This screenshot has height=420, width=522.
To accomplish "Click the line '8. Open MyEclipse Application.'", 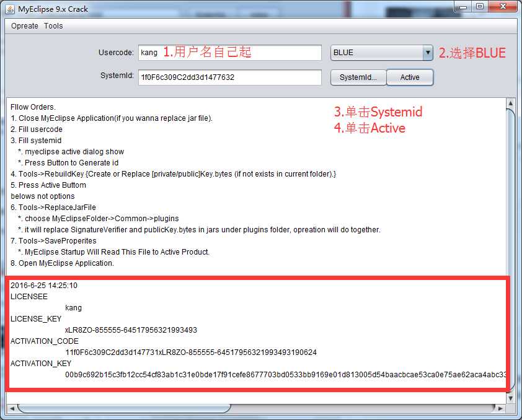I will point(62,263).
